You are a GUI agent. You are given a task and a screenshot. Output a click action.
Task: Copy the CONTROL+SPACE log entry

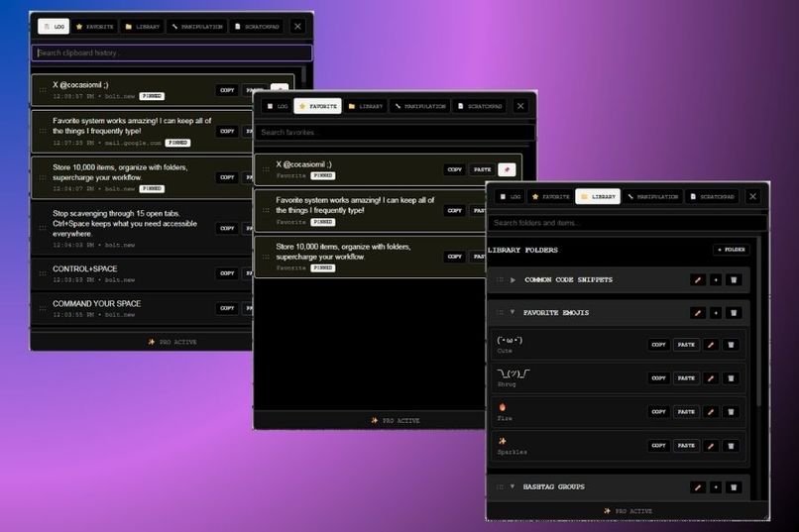pos(227,273)
